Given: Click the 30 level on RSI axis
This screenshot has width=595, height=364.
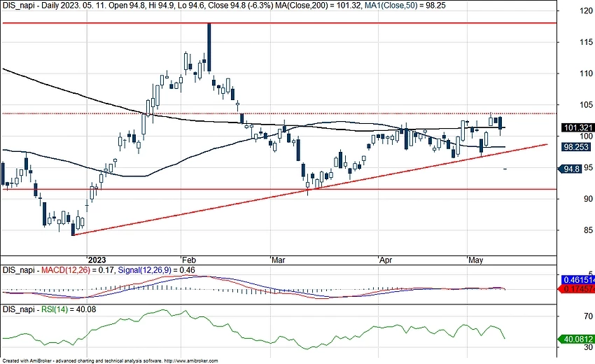Looking at the screenshot, I should 588,347.
